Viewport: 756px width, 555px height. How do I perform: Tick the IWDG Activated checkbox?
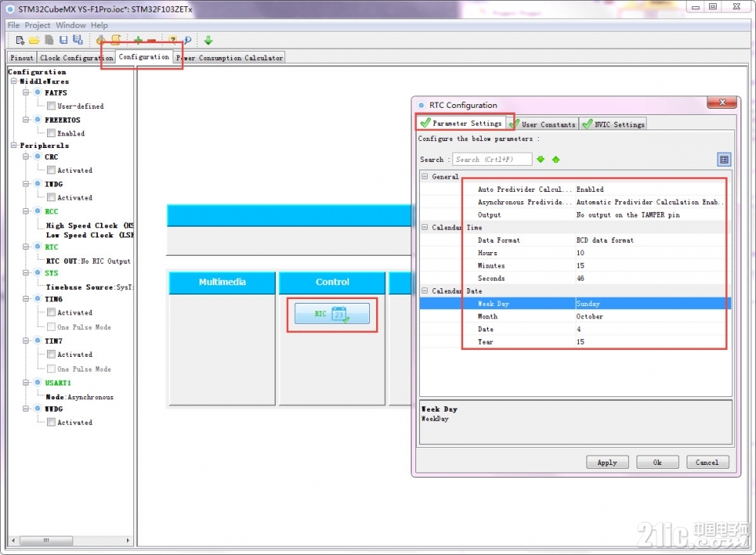tap(51, 197)
